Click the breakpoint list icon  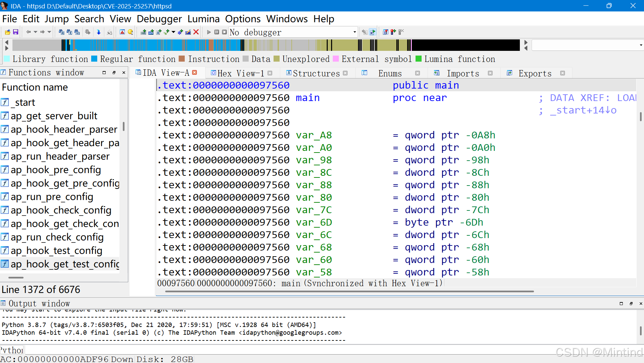(386, 32)
